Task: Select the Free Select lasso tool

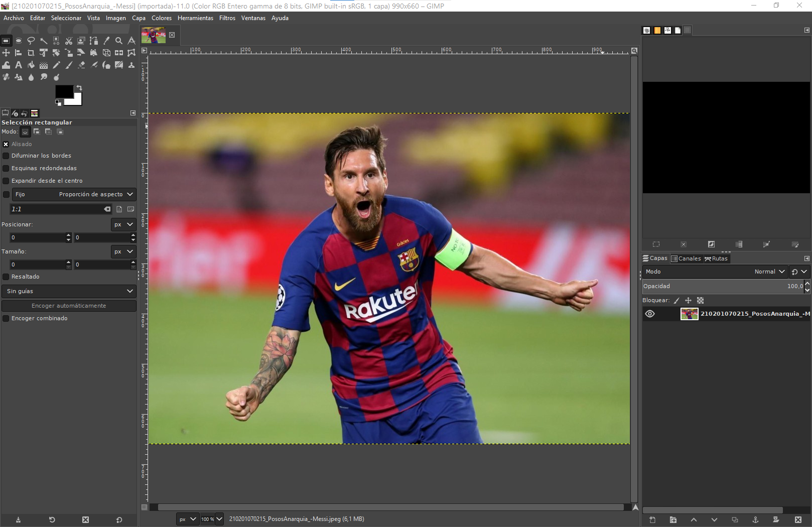Action: pyautogui.click(x=31, y=41)
